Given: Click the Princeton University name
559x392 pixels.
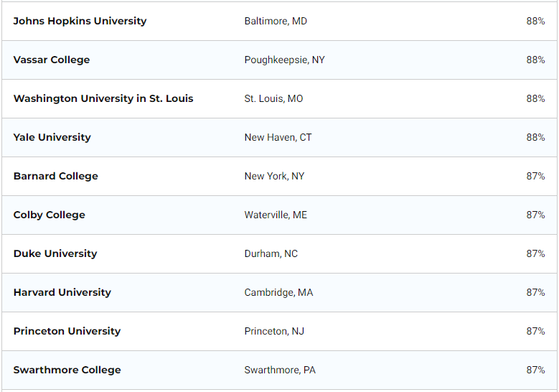Looking at the screenshot, I should tap(67, 331).
